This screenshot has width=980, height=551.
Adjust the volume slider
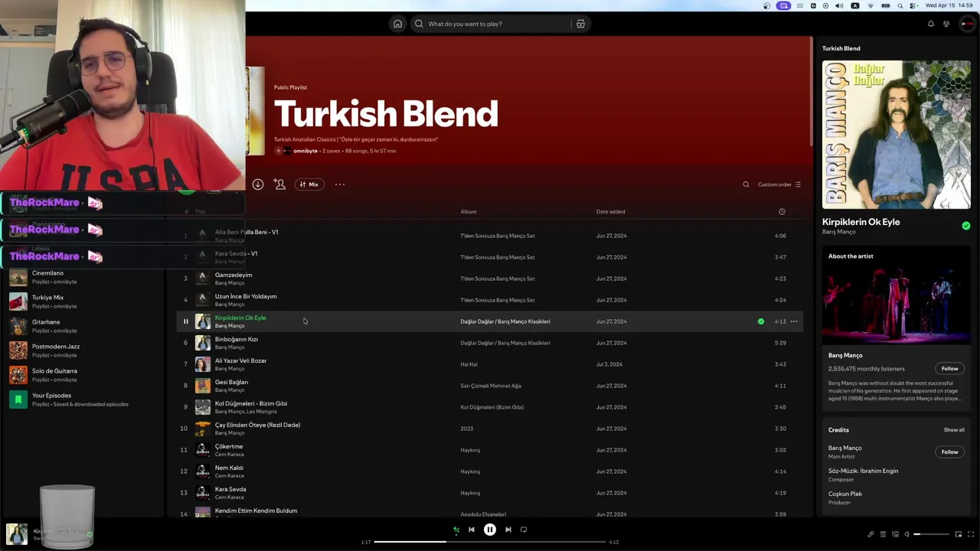(x=929, y=534)
